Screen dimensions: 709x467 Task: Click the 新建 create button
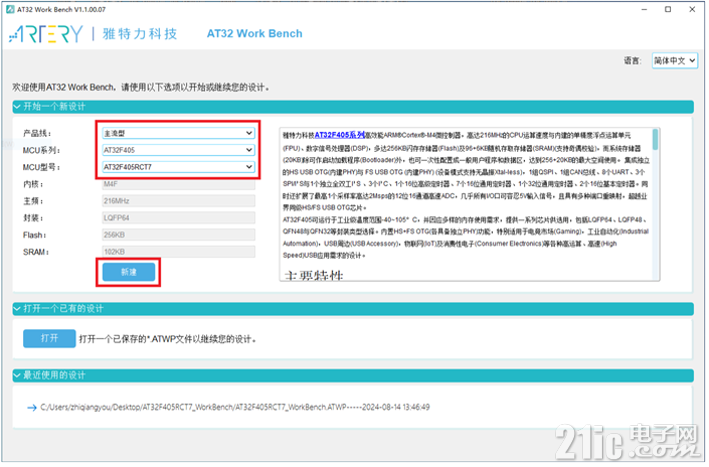point(129,273)
